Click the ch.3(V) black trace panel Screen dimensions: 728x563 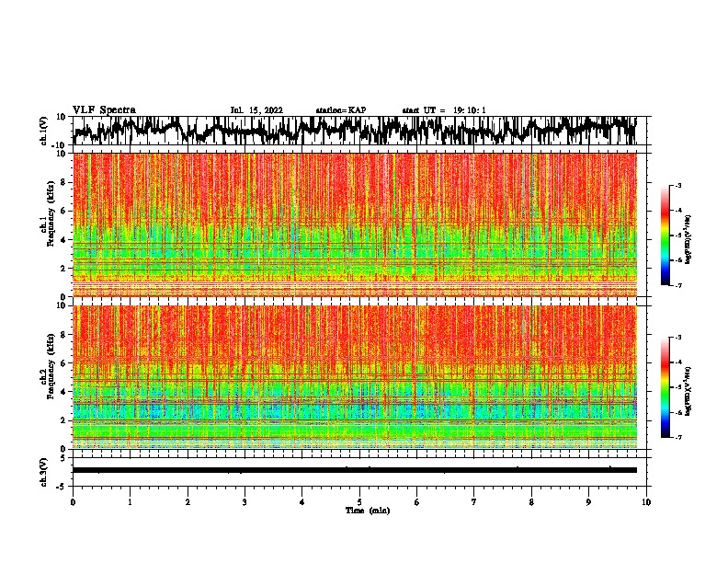358,472
